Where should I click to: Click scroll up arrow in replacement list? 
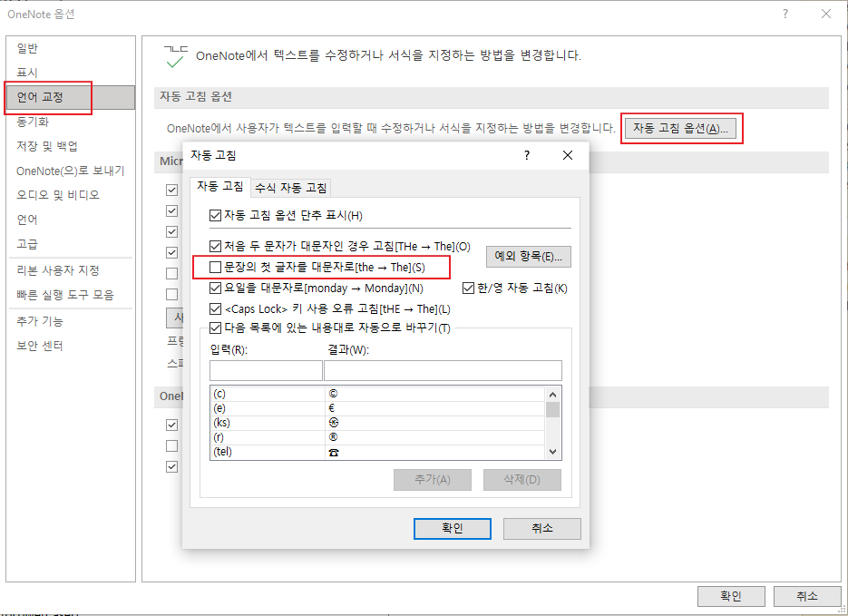pyautogui.click(x=552, y=395)
